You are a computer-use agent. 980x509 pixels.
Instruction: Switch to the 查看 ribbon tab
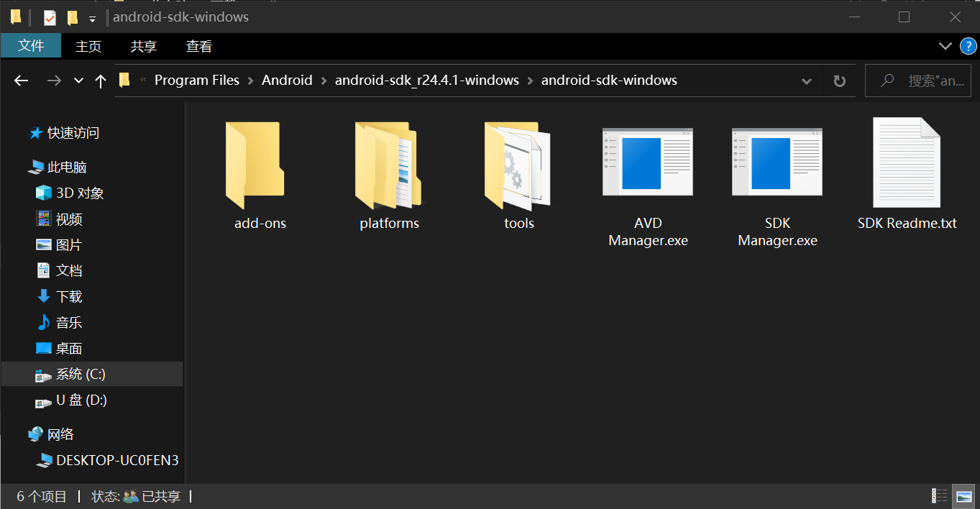coord(199,46)
